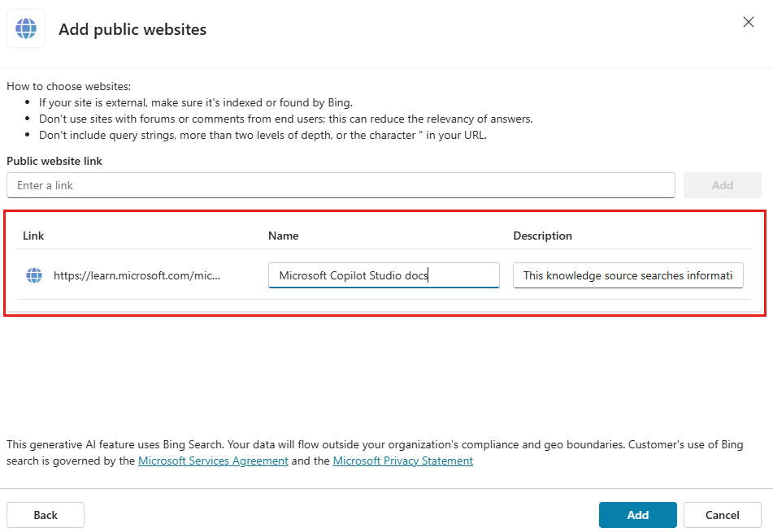The height and width of the screenshot is (532, 773).
Task: Click the How to choose websites heading
Action: pyautogui.click(x=68, y=86)
